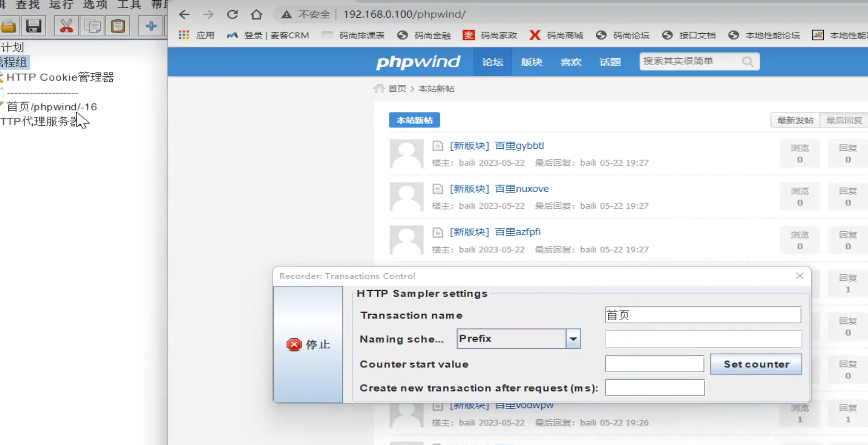Click the document icon beside 百里nuxove
This screenshot has height=445, width=868.
pyautogui.click(x=438, y=189)
